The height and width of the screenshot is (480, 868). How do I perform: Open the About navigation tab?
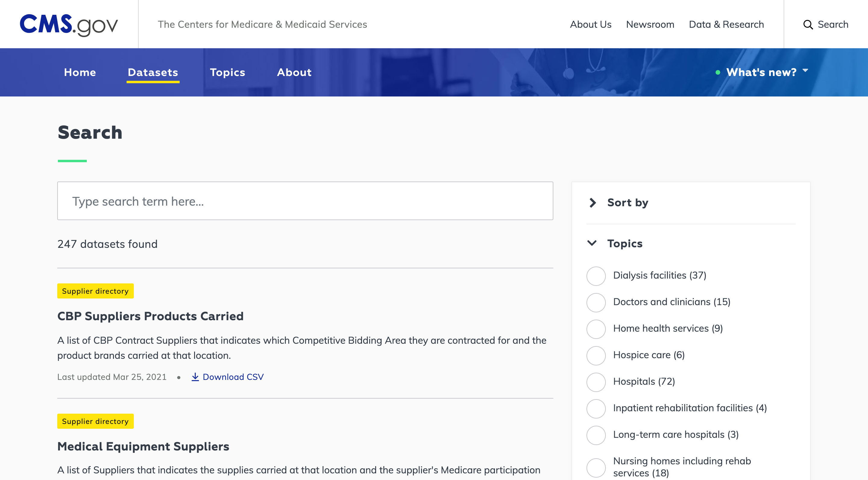(x=294, y=72)
